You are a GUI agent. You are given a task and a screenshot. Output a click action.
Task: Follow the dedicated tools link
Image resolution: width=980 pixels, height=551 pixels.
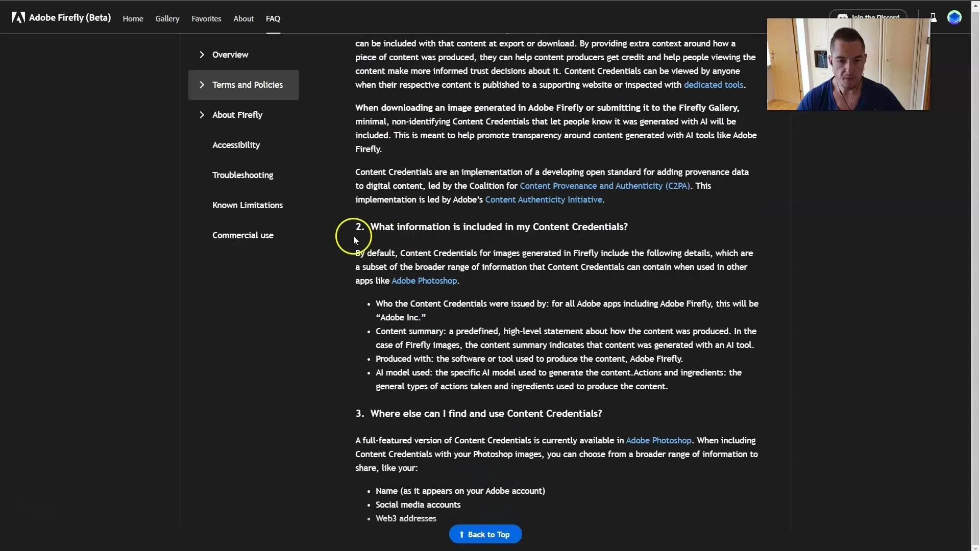pyautogui.click(x=714, y=85)
